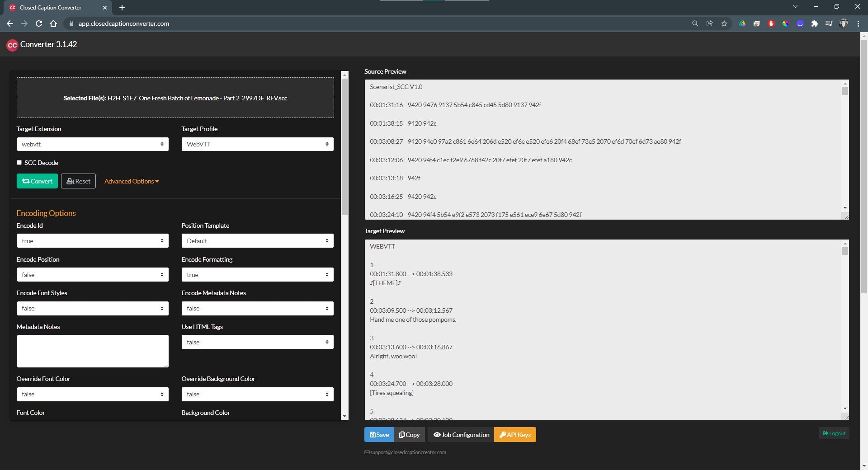This screenshot has height=470, width=868.
Task: Click the caption text [Tires squealing]
Action: tap(392, 393)
